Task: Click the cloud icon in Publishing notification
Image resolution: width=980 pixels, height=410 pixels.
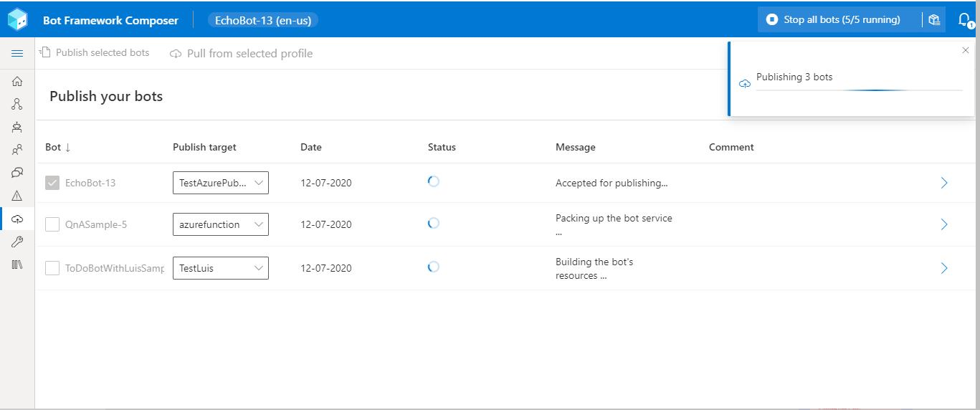Action: click(745, 84)
